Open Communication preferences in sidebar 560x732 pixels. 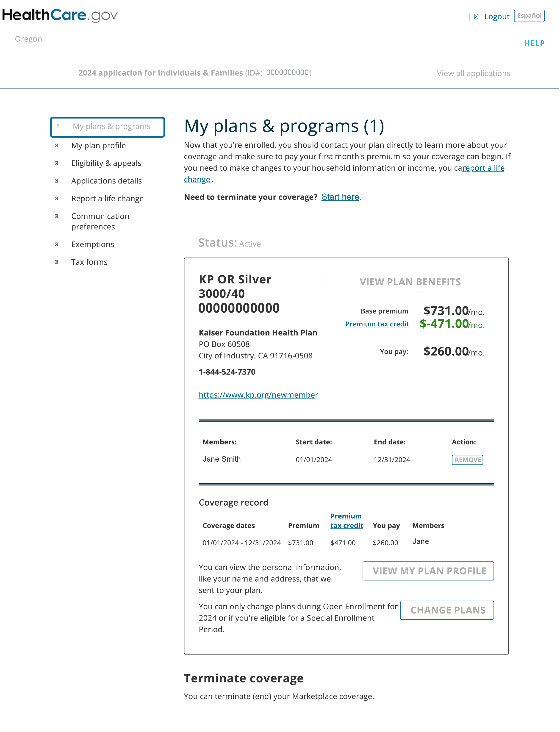click(x=100, y=221)
